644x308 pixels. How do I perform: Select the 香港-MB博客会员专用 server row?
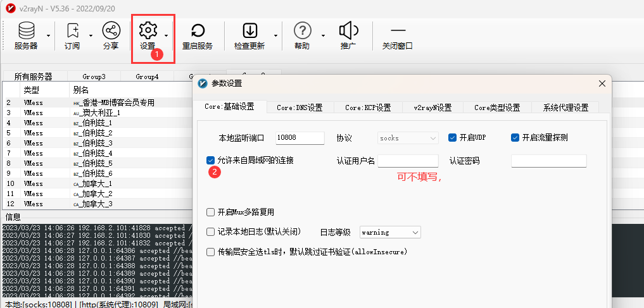pos(114,102)
